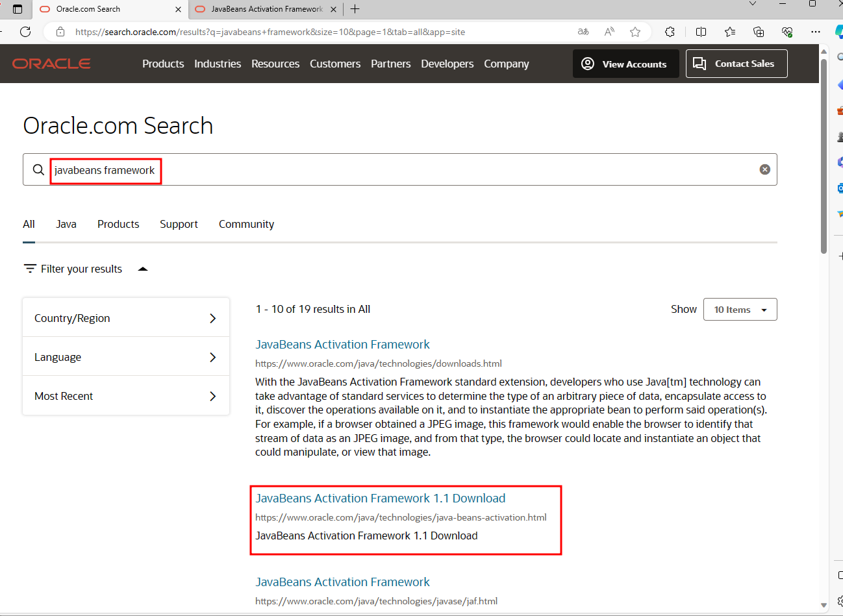Image resolution: width=843 pixels, height=616 pixels.
Task: Open JavaBeans Activation Framework 1.1 Download link
Action: pyautogui.click(x=381, y=499)
